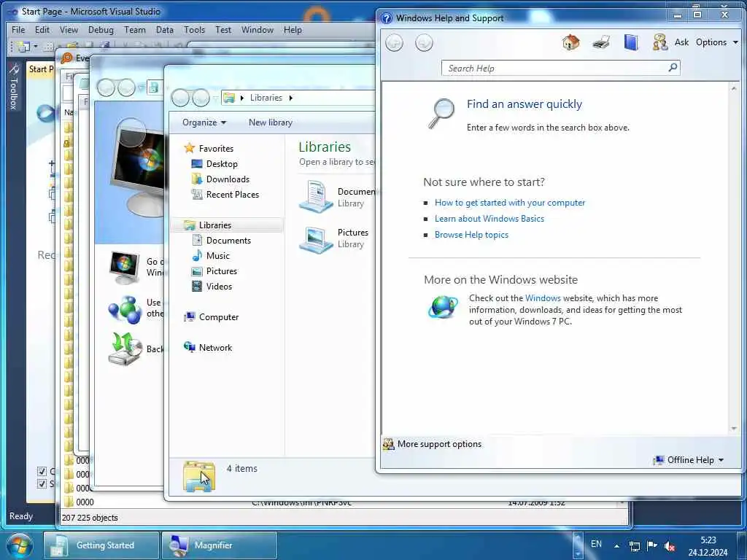
Task: Click the Help forward arrow button
Action: tap(424, 43)
